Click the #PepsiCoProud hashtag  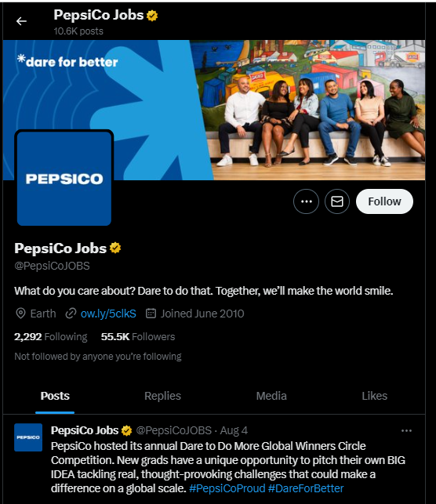[227, 488]
